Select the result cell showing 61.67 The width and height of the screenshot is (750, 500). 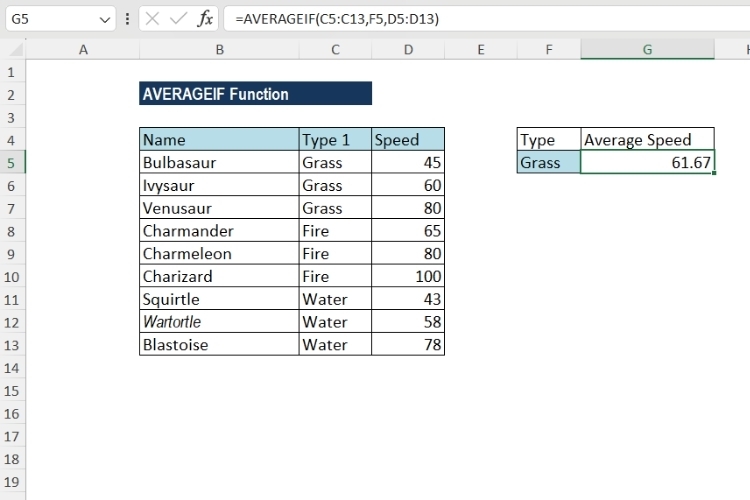tap(647, 163)
